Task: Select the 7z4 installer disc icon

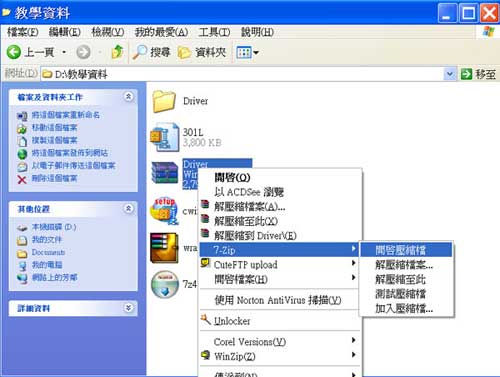Action: [165, 284]
